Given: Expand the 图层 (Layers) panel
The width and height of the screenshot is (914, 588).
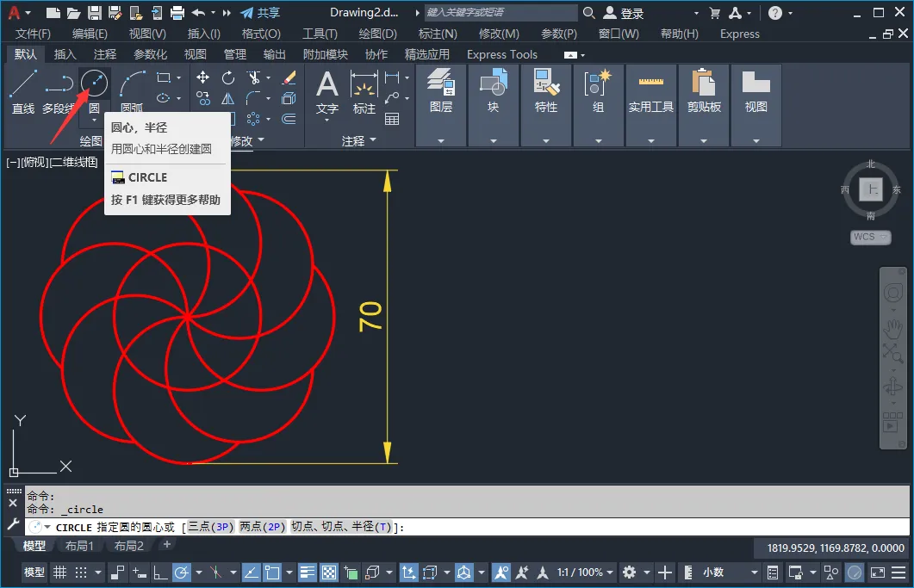Looking at the screenshot, I should point(441,140).
